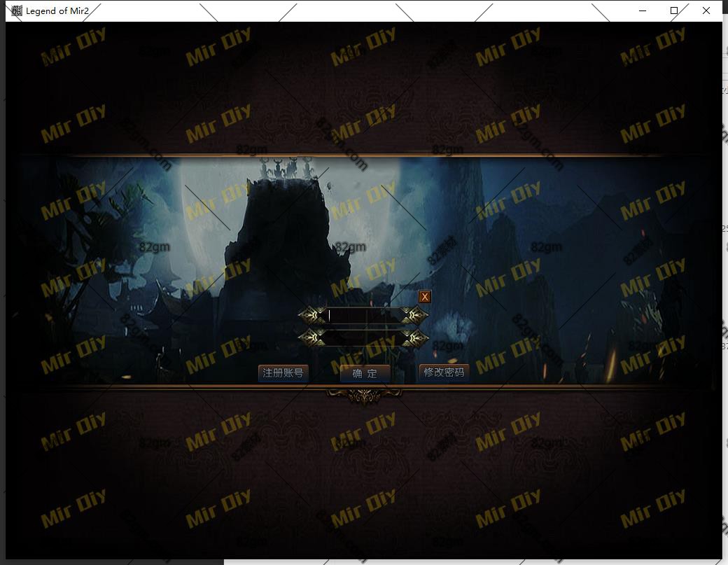The width and height of the screenshot is (728, 565).
Task: Confirm login with the 确定 button
Action: tap(365, 373)
